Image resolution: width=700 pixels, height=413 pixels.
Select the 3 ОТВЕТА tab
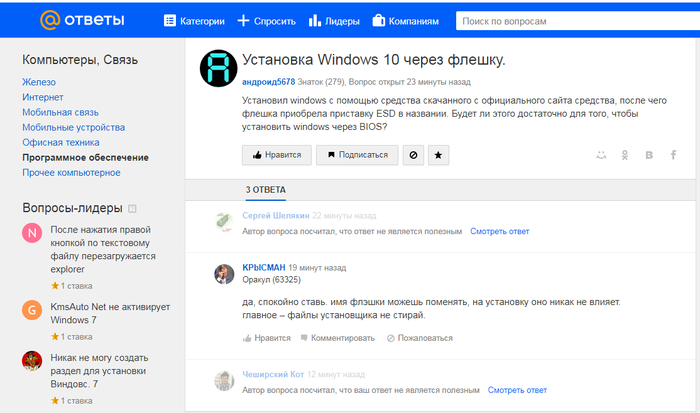[266, 189]
